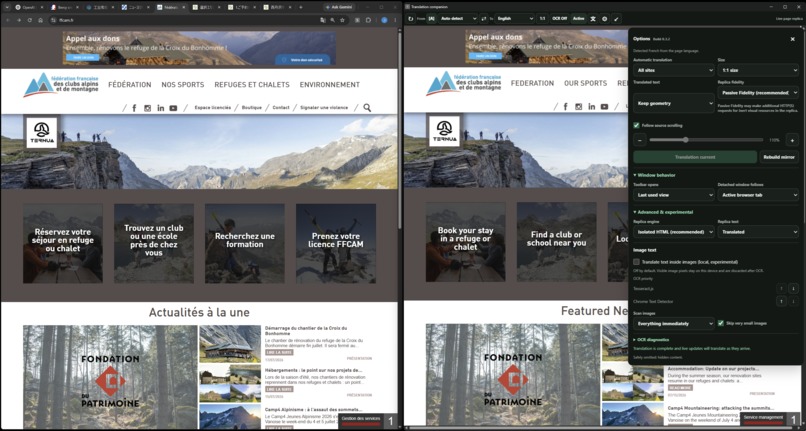Open the Isolated HTML replica engine dropdown
Viewport: 806px width, 431px height.
(673, 231)
